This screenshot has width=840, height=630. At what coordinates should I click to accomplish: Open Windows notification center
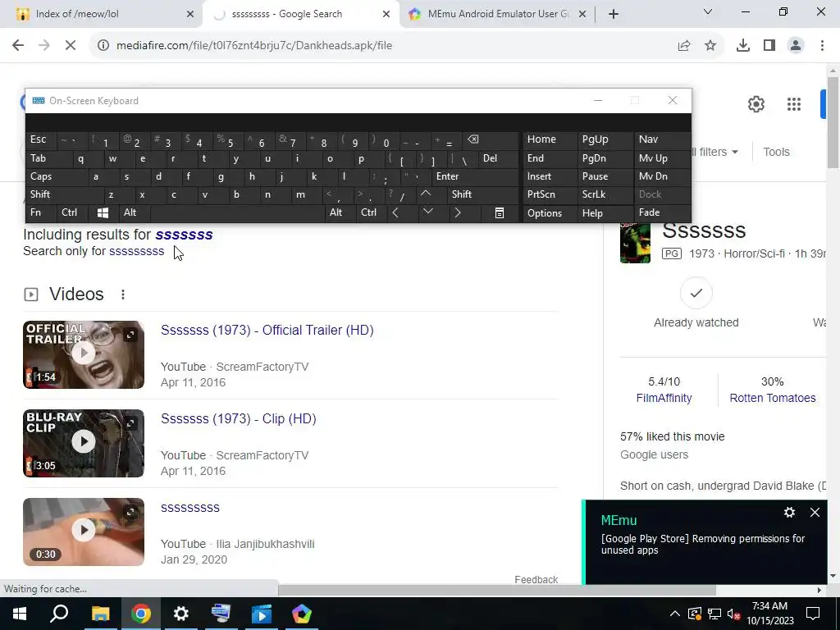pos(813,614)
